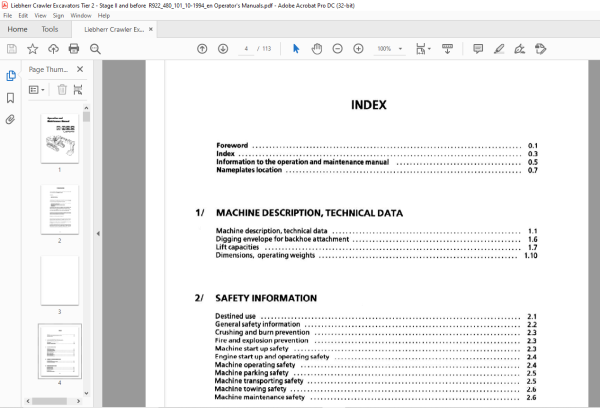Select the blank page 3 thumbnail
Screen dimensions: 600x408
[x=60, y=281]
